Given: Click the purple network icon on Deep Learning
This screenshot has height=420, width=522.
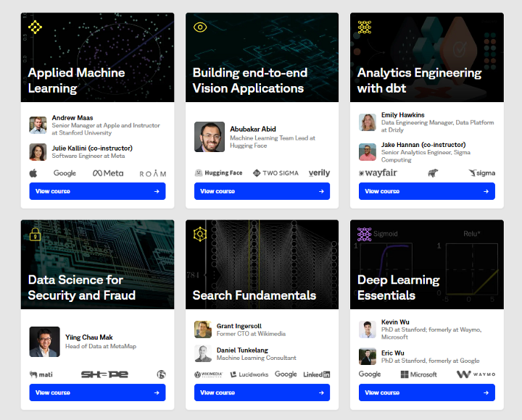Looking at the screenshot, I should (365, 234).
